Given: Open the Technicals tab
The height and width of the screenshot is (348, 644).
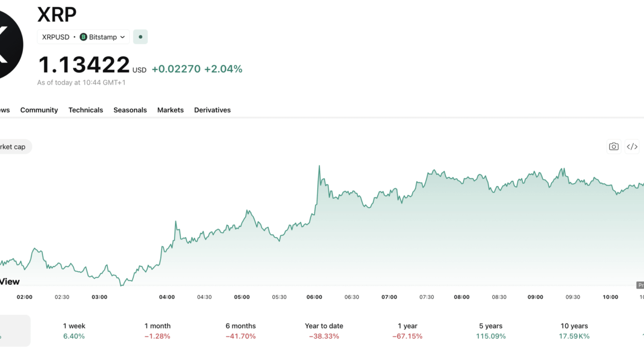Looking at the screenshot, I should [x=86, y=110].
